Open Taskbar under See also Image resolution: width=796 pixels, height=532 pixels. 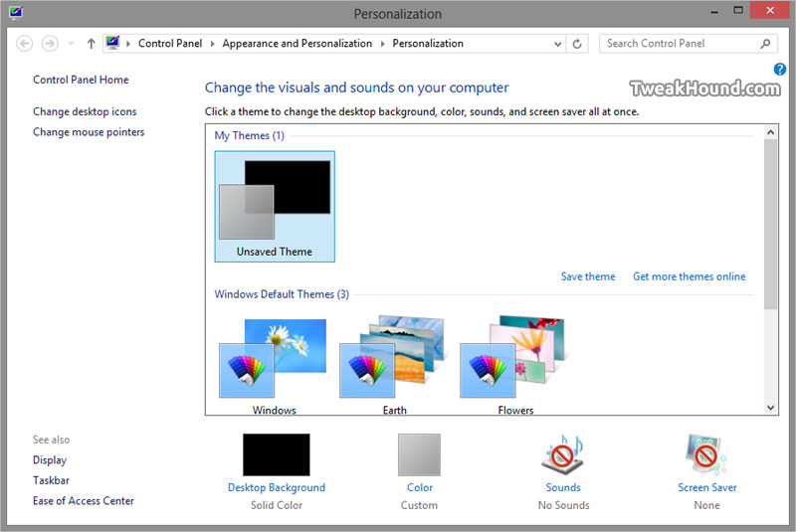point(51,480)
